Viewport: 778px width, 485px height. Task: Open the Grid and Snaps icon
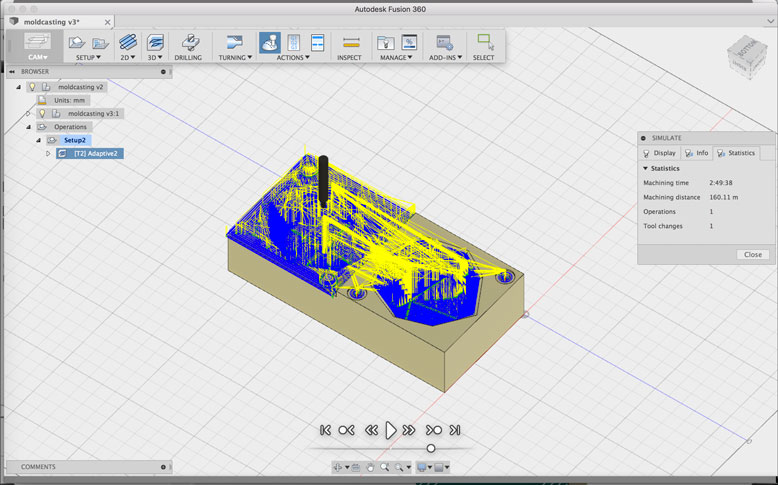[439, 467]
